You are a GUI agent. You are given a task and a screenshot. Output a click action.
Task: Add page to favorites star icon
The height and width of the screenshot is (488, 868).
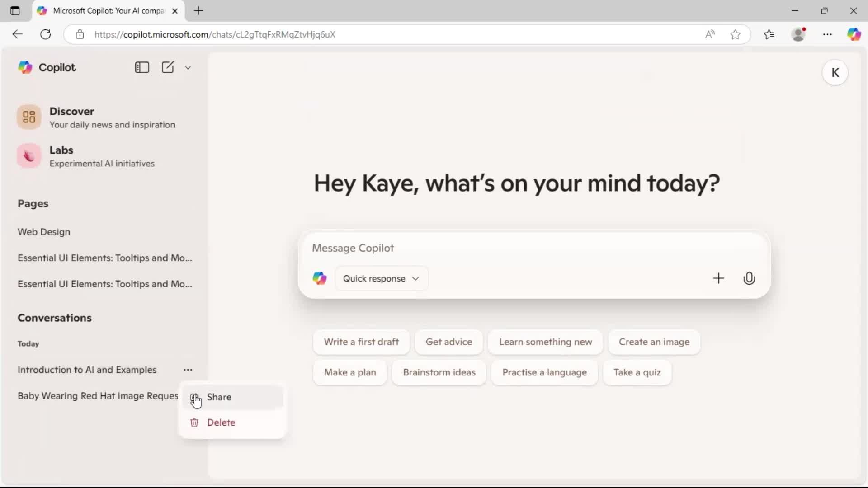735,34
